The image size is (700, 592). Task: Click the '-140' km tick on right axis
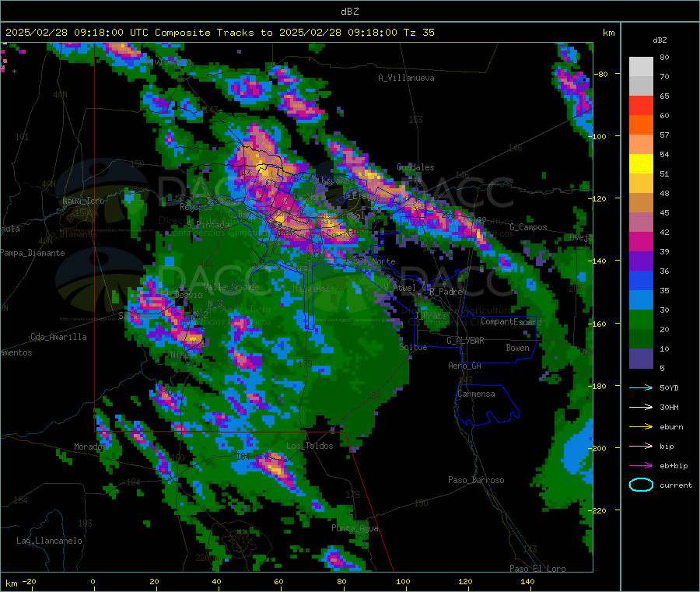pos(599,261)
